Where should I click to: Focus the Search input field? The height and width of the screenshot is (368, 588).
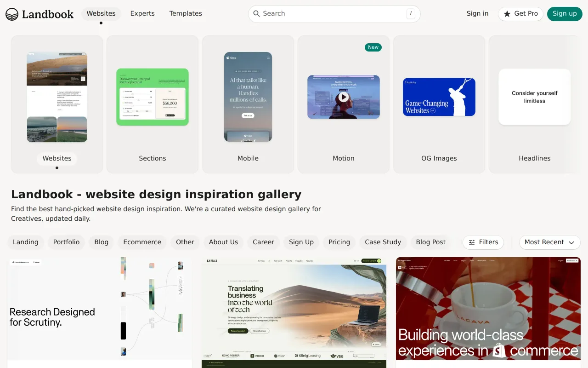point(334,14)
